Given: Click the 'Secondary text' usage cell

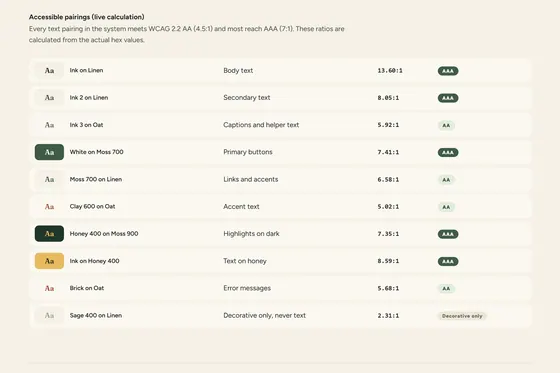Looking at the screenshot, I should 247,98.
